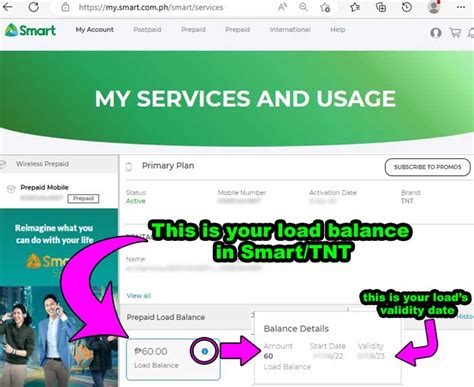474x387 pixels.
Task: Click the TNT brand value
Action: 407,201
